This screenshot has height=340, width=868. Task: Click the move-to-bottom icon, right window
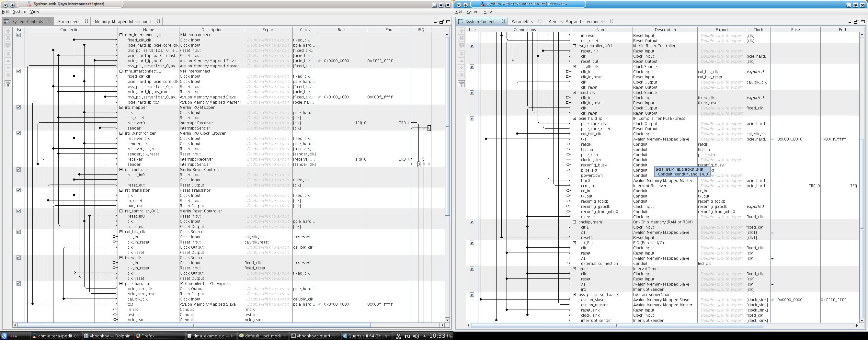[x=462, y=75]
